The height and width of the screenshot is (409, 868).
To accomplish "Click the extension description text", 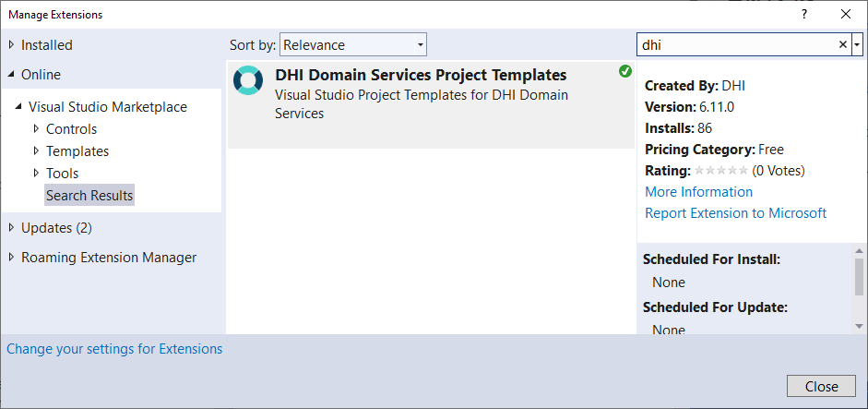I will click(422, 104).
